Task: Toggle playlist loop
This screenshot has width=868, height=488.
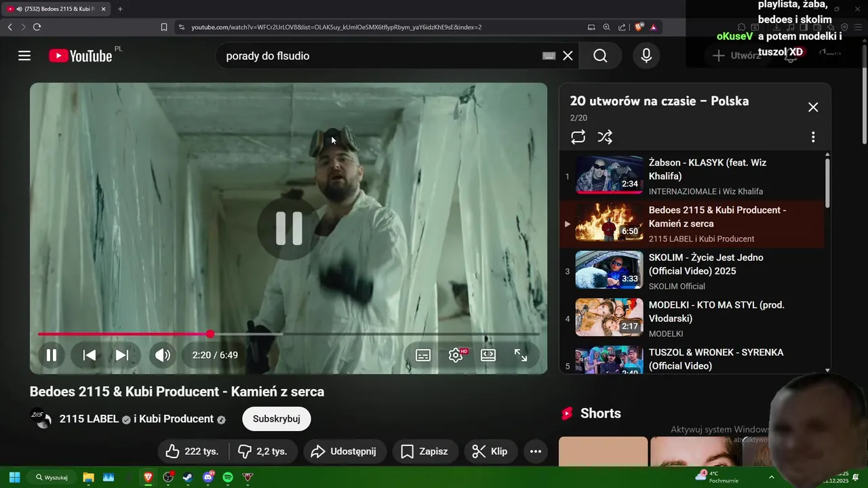Action: coord(578,137)
